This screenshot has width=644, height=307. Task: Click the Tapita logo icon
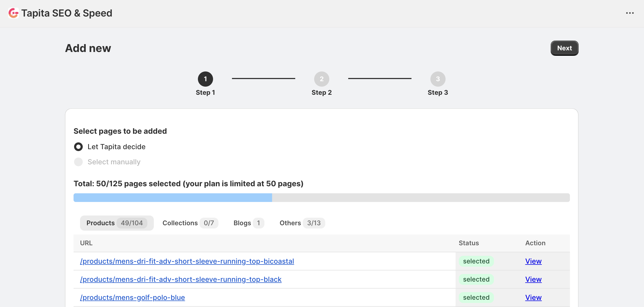(x=14, y=13)
